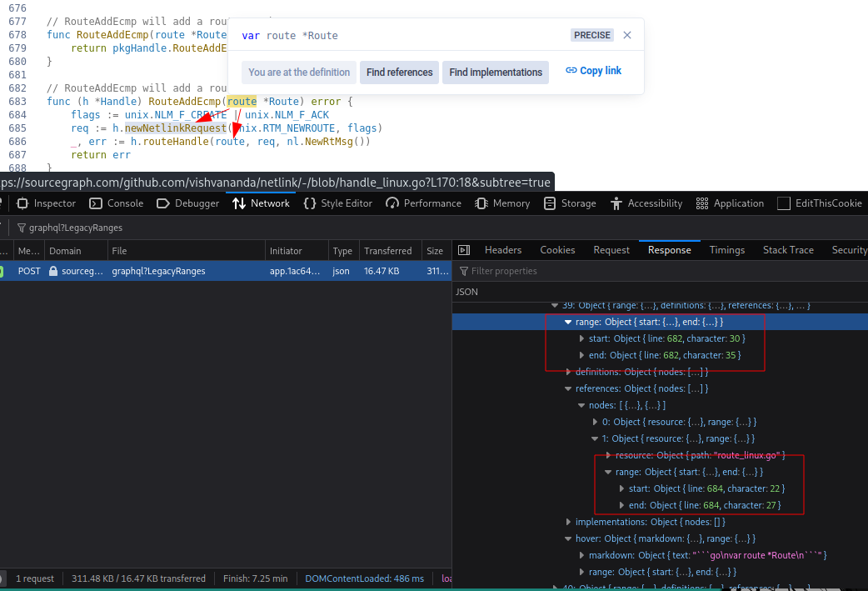Click the Application grid icon

tap(702, 203)
